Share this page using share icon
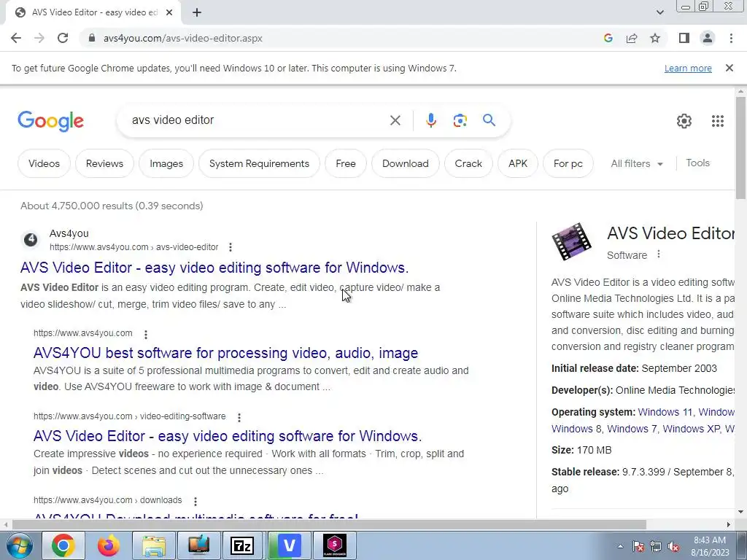Screen dimensions: 747x560 pos(632,38)
